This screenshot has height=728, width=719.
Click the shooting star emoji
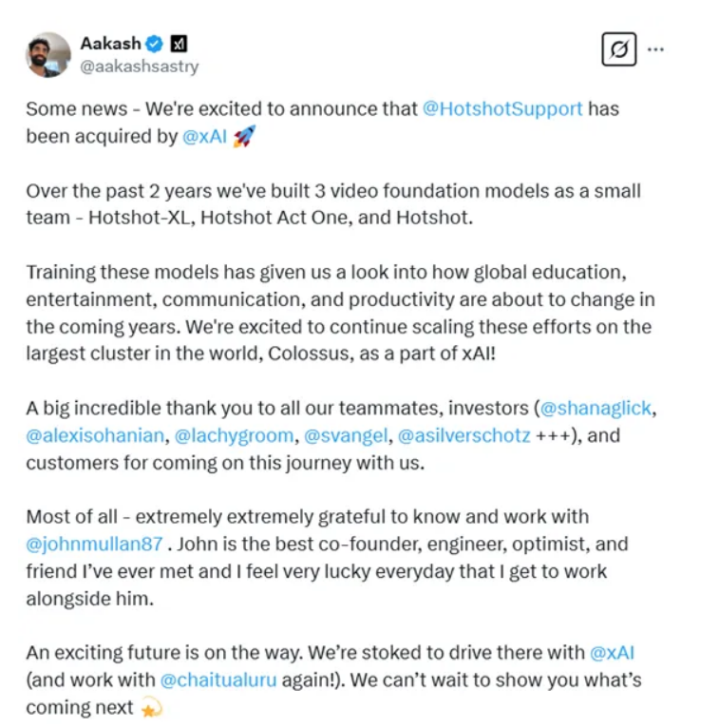click(x=152, y=708)
